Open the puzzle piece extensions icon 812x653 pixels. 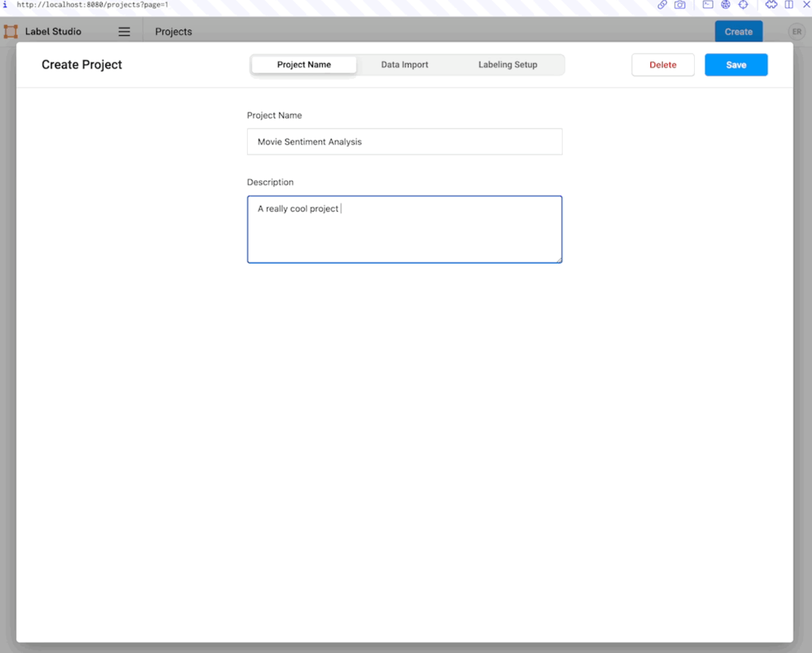(771, 5)
